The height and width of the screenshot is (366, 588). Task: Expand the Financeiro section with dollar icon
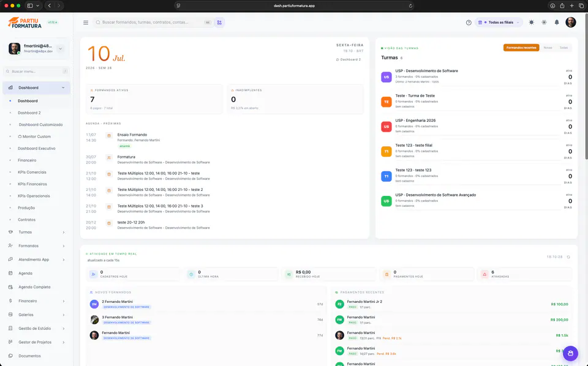point(36,301)
